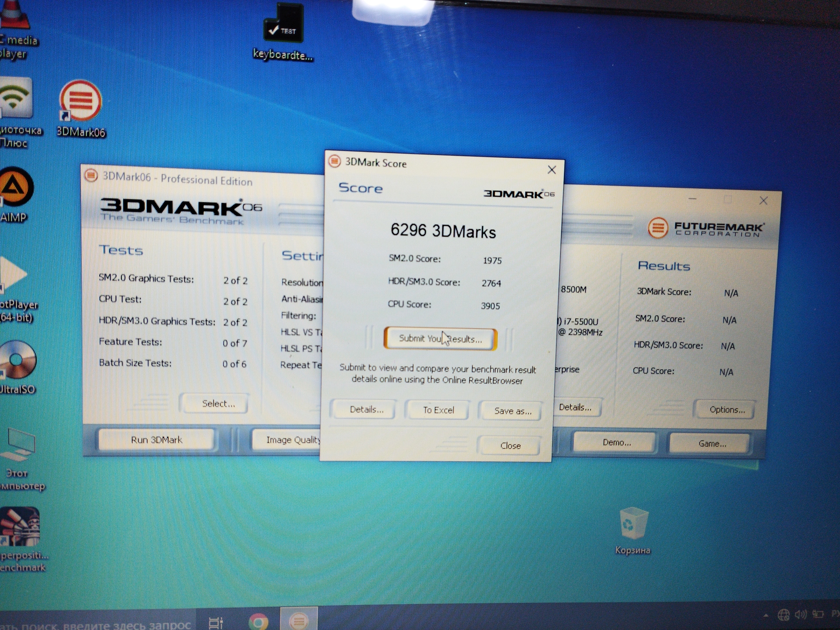
Task: Click the Futuremark Corporation logo
Action: 706,228
